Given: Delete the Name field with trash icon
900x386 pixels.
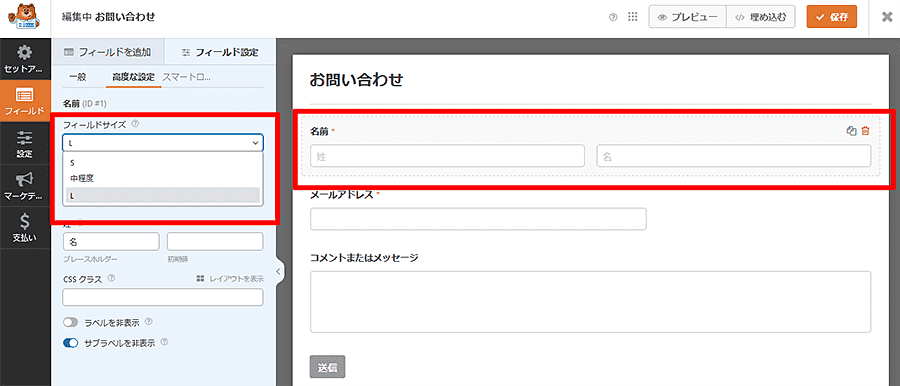Looking at the screenshot, I should coord(866,131).
